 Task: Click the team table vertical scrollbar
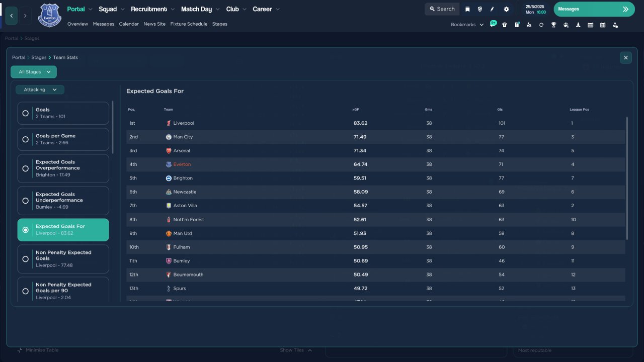[x=627, y=178]
